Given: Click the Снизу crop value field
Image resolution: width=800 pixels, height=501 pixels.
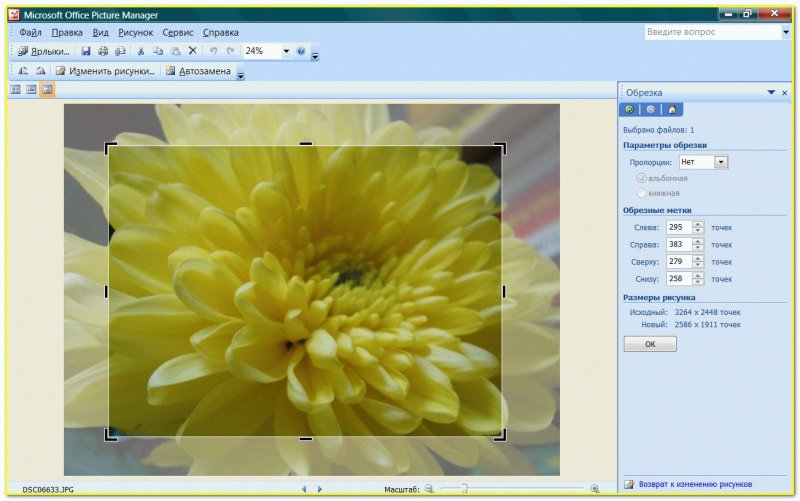Looking at the screenshot, I should click(679, 279).
